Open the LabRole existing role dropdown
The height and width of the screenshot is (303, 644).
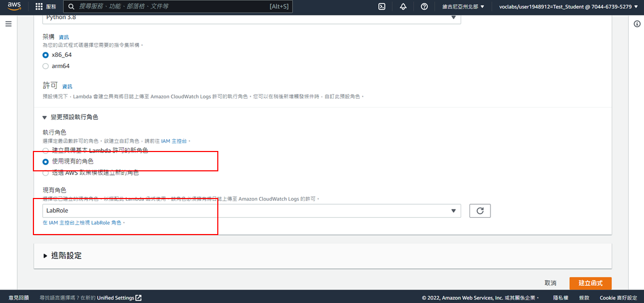[x=252, y=211]
